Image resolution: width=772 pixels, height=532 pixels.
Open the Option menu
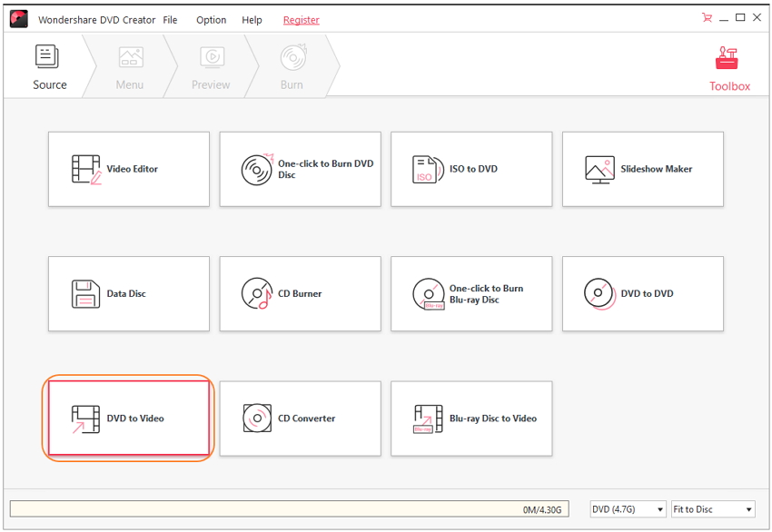tap(212, 20)
